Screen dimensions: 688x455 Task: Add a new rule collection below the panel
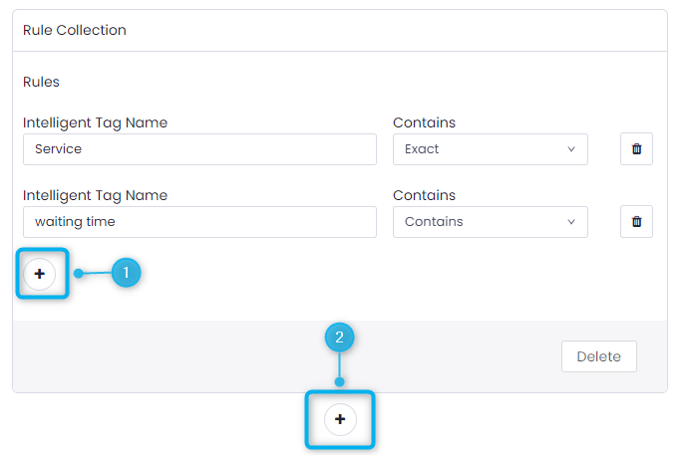[340, 419]
